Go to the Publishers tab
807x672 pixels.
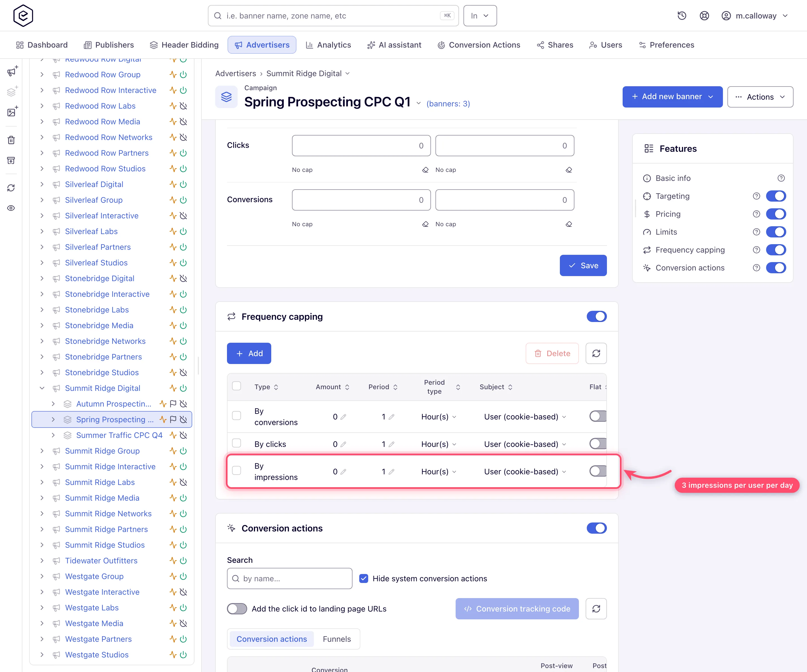tap(109, 45)
